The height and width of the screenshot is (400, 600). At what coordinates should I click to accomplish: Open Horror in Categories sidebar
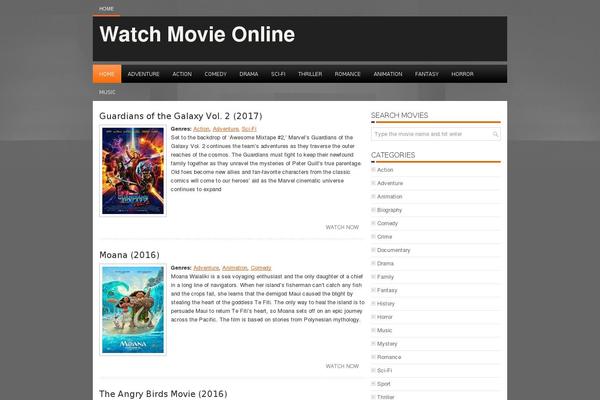385,317
